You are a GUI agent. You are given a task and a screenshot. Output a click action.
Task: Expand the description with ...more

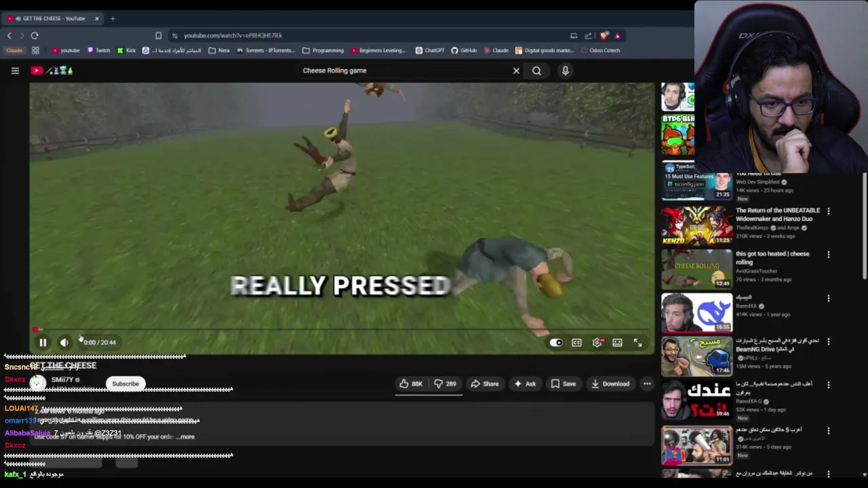pyautogui.click(x=186, y=436)
